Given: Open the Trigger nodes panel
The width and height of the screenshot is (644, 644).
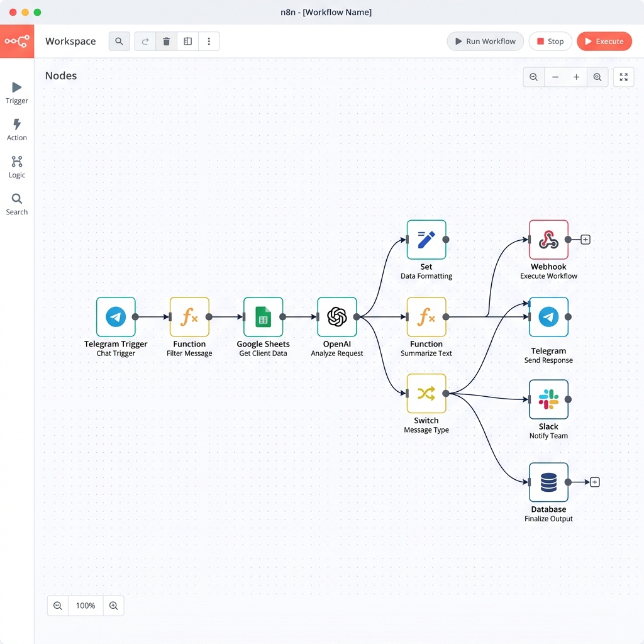Looking at the screenshot, I should tap(17, 93).
